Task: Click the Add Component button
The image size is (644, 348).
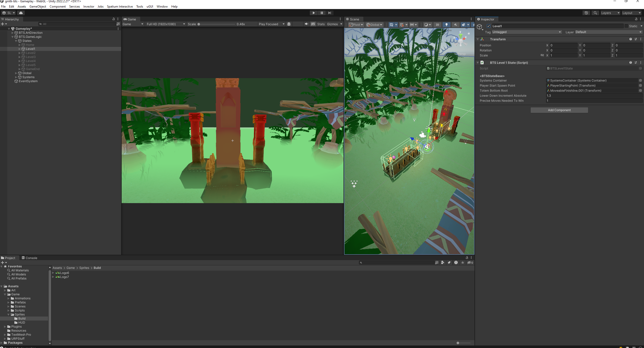Action: [x=559, y=110]
